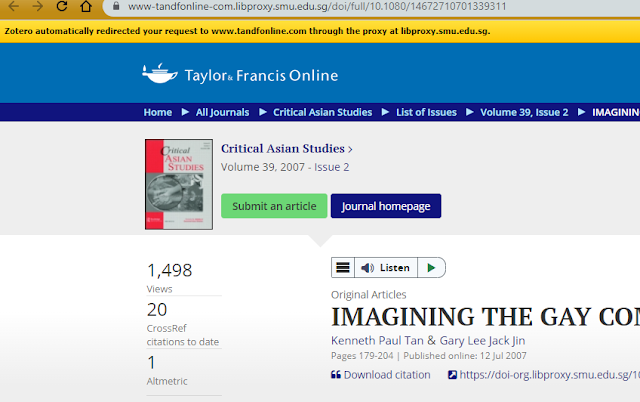Image resolution: width=640 pixels, height=402 pixels.
Task: Click the browser back arrow
Action: click(x=13, y=6)
